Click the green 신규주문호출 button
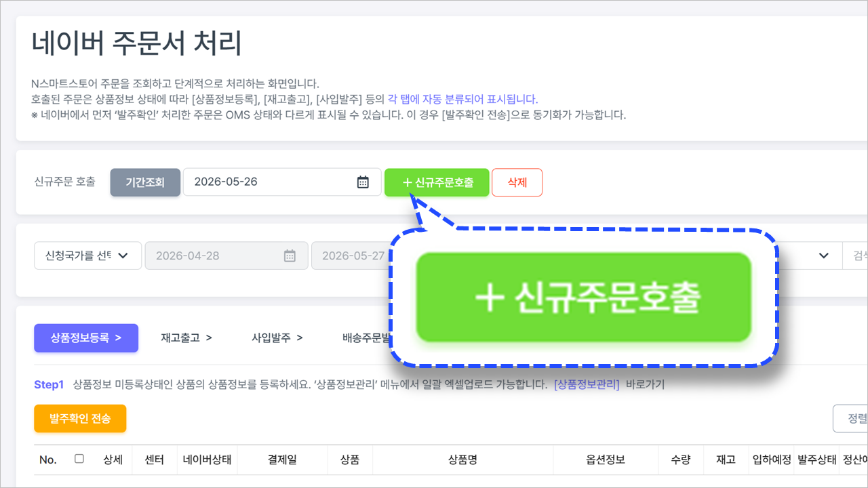Viewport: 868px width, 488px height. [x=437, y=182]
